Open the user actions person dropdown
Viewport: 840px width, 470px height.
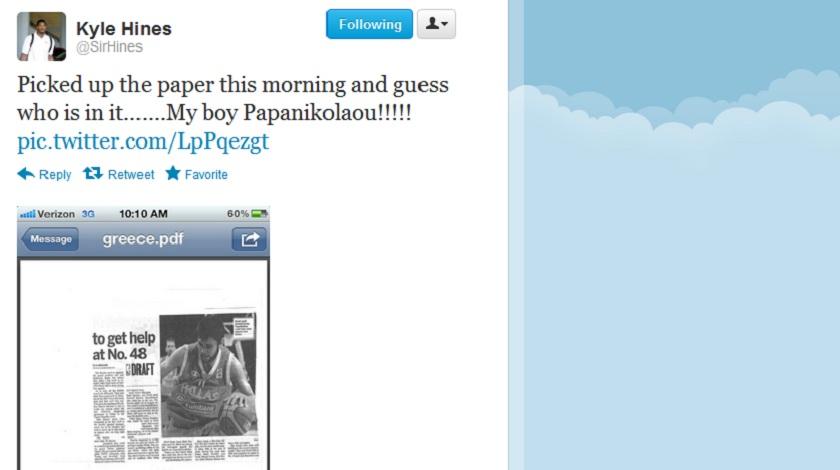coord(437,24)
